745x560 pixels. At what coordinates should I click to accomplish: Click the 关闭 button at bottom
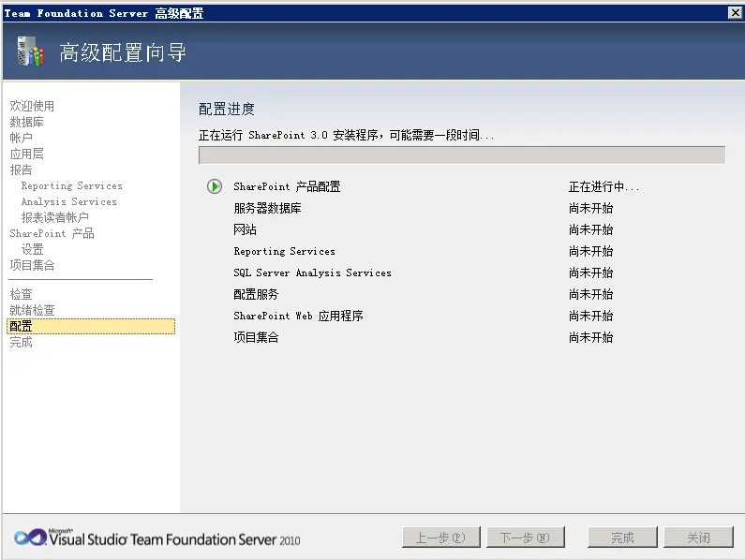click(698, 538)
